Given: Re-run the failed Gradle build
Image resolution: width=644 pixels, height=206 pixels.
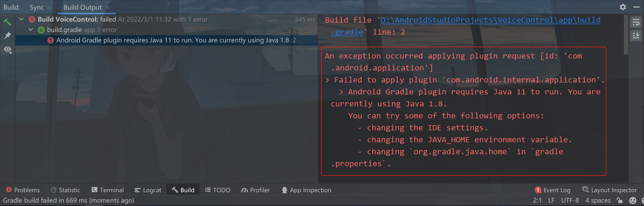Looking at the screenshot, I should pyautogui.click(x=8, y=22).
